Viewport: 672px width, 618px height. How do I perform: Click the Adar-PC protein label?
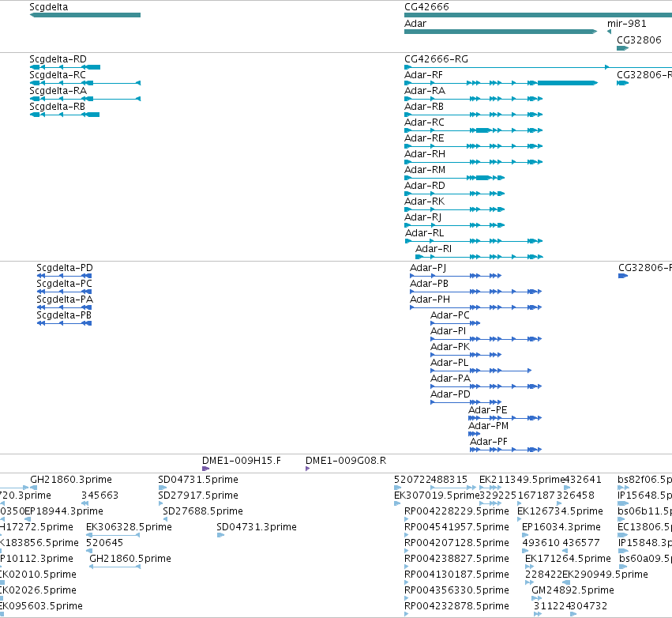[450, 315]
